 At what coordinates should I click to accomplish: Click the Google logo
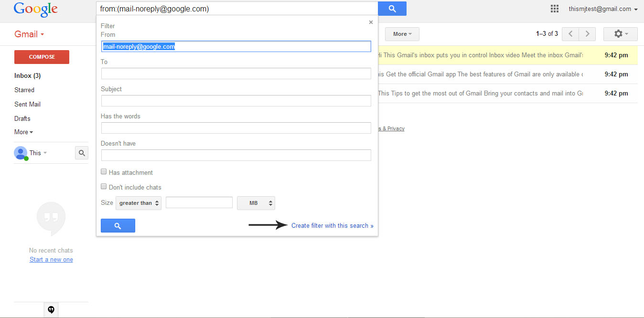tap(36, 9)
